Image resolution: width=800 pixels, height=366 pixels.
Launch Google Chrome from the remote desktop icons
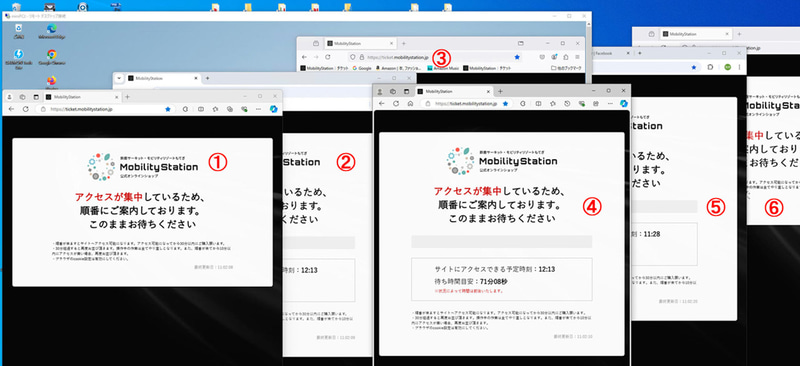(x=51, y=55)
